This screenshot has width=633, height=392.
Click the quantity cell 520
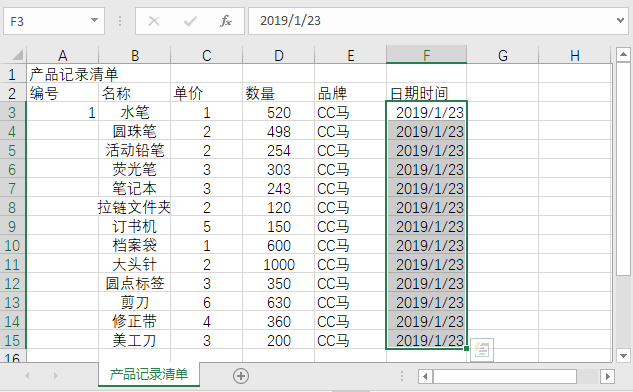pyautogui.click(x=279, y=112)
